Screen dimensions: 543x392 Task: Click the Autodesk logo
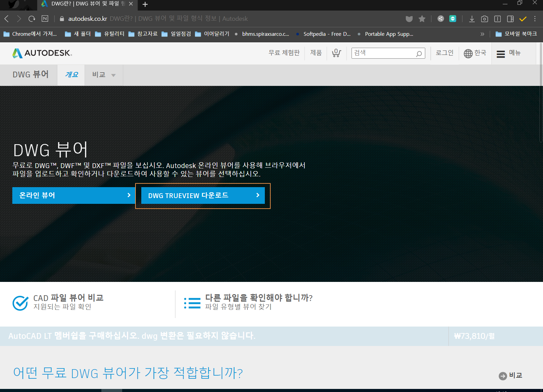click(42, 53)
